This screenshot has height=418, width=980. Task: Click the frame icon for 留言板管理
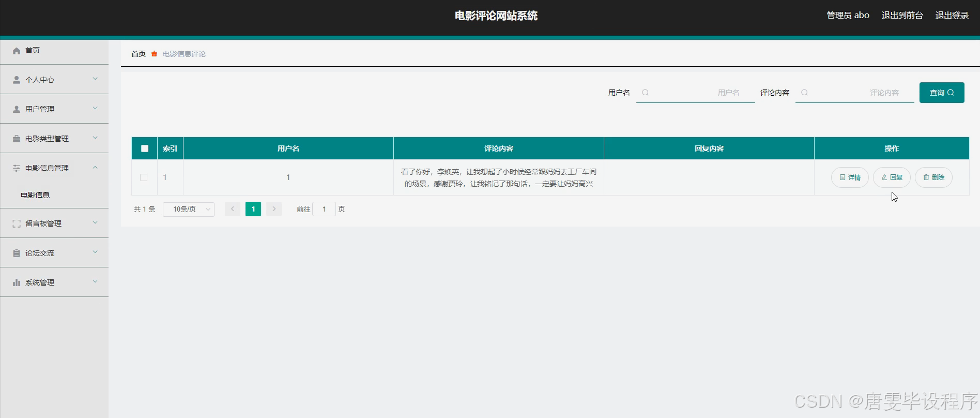(x=17, y=223)
